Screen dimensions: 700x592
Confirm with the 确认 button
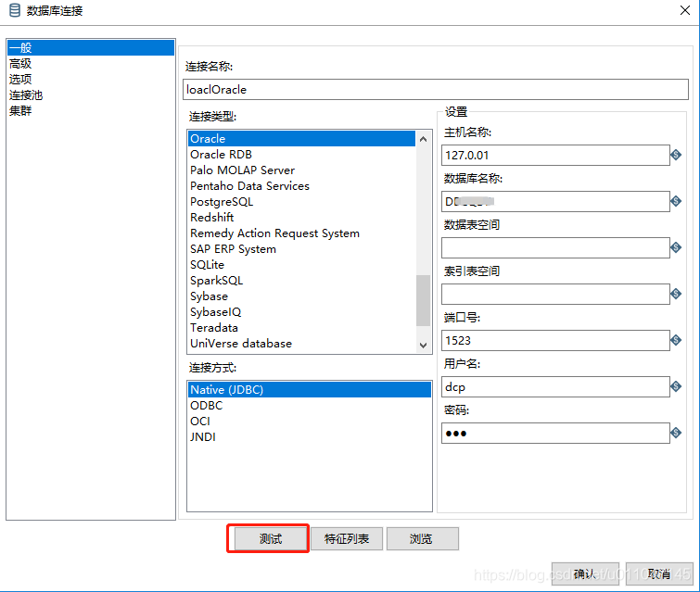(x=585, y=573)
